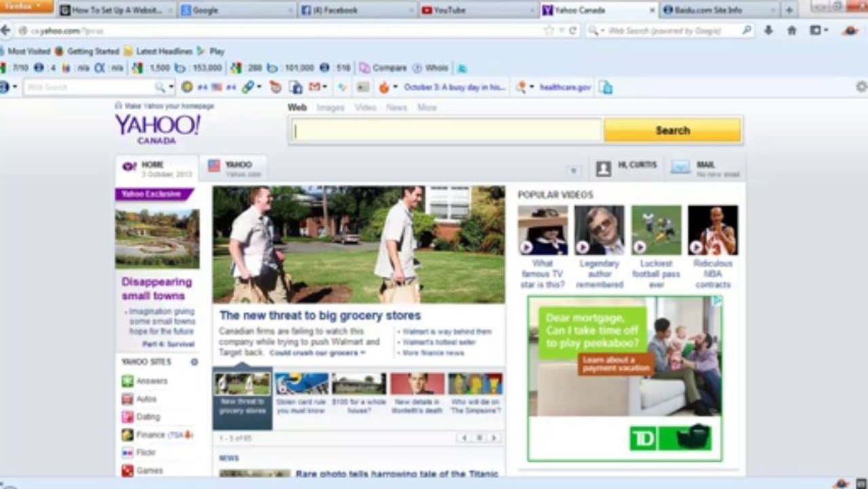Select the Images search tab

[331, 107]
